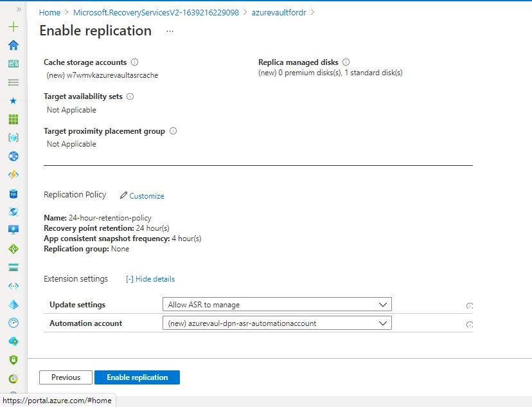Open the All resources grid icon
Image resolution: width=532 pixels, height=407 pixels.
pyautogui.click(x=12, y=119)
